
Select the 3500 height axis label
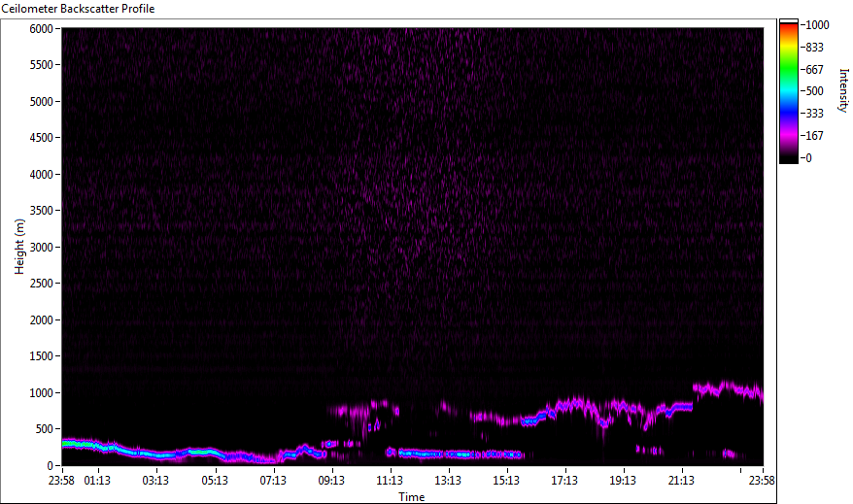coord(42,211)
